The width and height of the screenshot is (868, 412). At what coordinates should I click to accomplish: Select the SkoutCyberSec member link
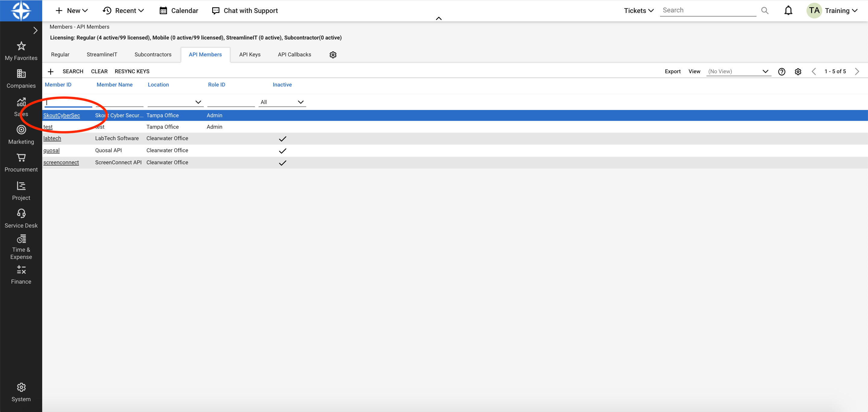point(61,115)
